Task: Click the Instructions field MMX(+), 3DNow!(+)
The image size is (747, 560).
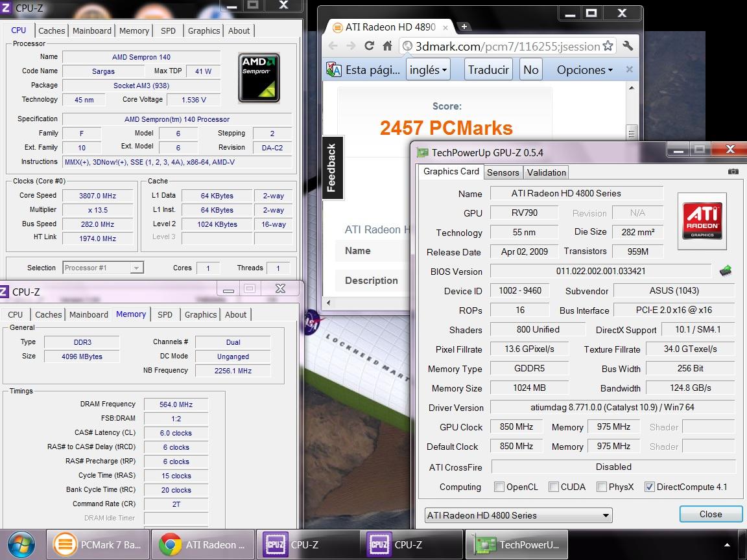Action: click(177, 162)
